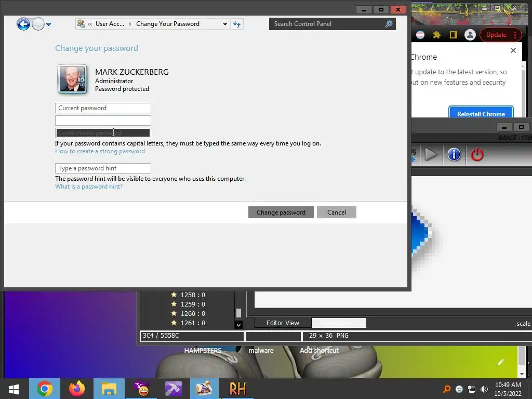Image resolution: width=532 pixels, height=399 pixels.
Task: Open Yahoo Messenger taskbar icon
Action: click(x=141, y=389)
